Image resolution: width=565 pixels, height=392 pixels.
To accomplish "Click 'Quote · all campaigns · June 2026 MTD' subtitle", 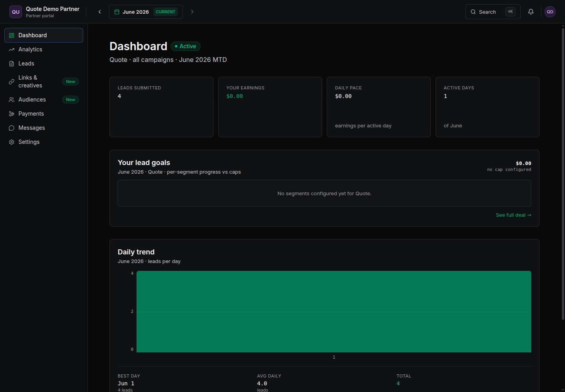I will click(x=168, y=60).
